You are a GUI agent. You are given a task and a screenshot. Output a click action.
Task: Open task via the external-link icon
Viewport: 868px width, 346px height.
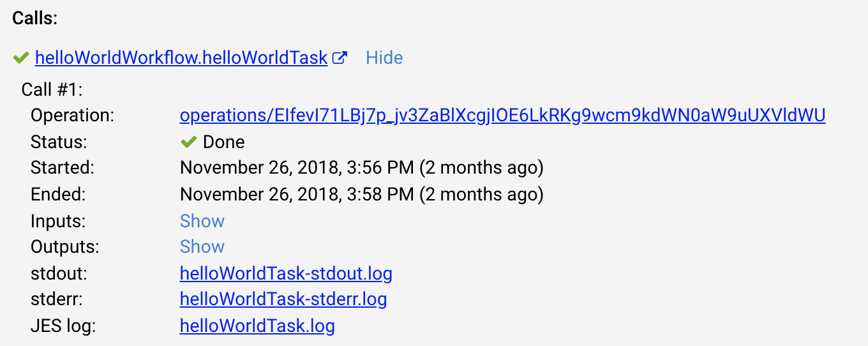[340, 58]
